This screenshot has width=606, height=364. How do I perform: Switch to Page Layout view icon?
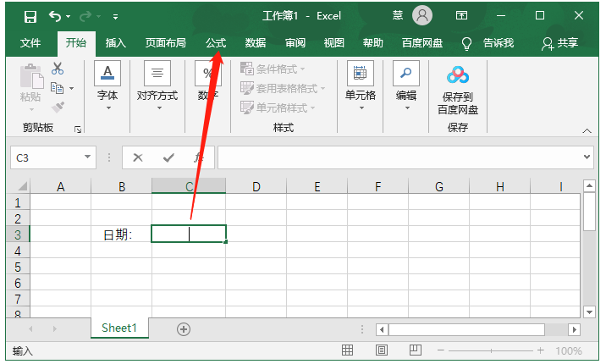click(382, 350)
